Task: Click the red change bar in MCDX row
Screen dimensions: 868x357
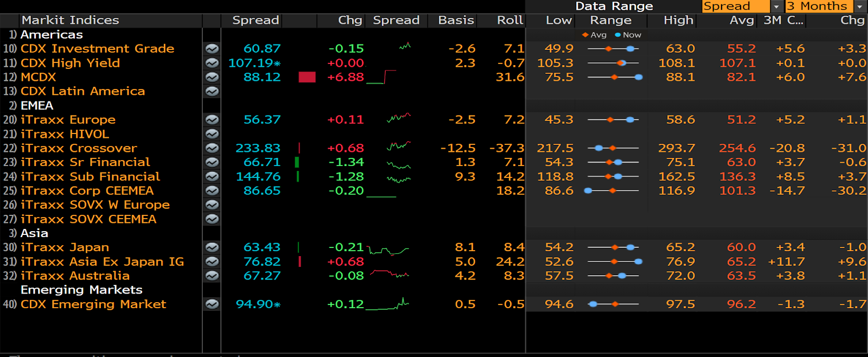Action: tap(307, 77)
